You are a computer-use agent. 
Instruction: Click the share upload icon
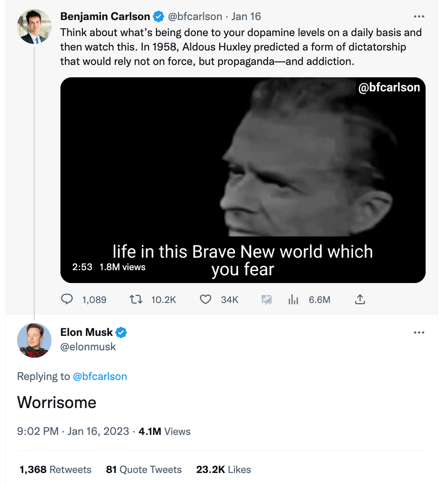[360, 299]
